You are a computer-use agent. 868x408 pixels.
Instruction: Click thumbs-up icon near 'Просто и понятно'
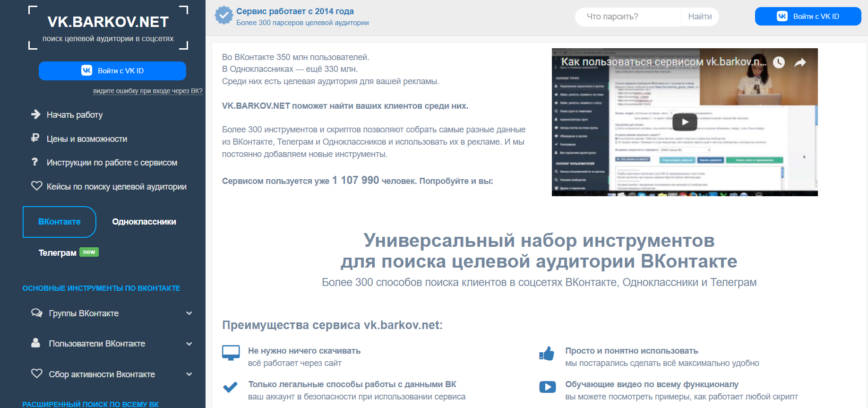pyautogui.click(x=547, y=353)
